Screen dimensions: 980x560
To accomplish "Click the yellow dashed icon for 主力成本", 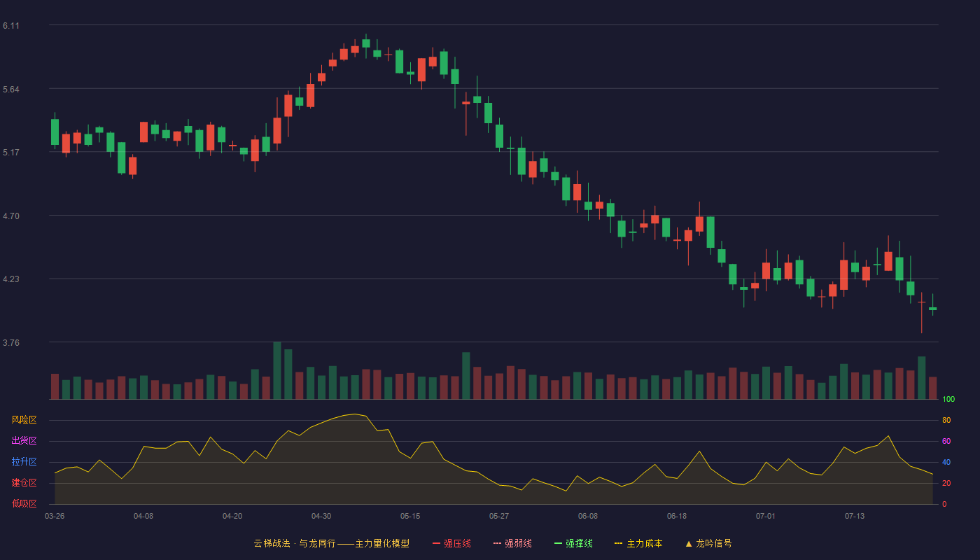I will click(x=618, y=543).
